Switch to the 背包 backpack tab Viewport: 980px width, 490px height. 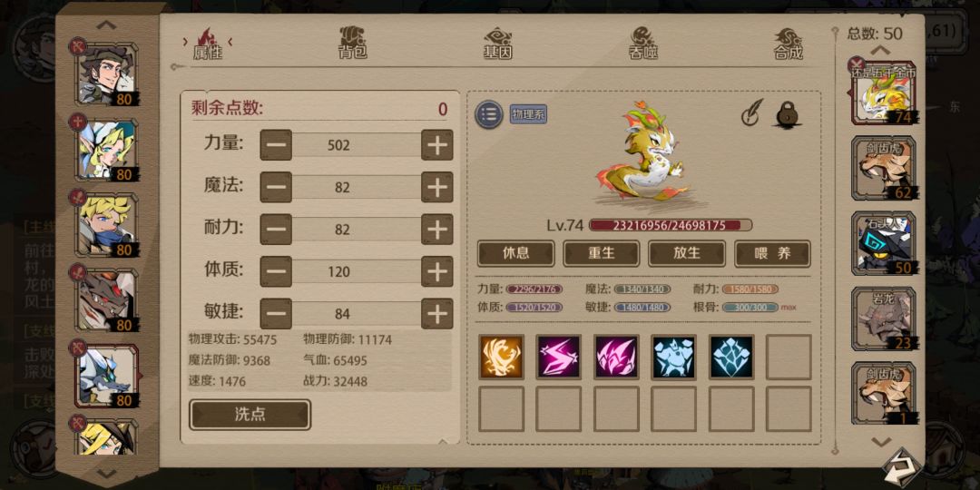point(353,44)
